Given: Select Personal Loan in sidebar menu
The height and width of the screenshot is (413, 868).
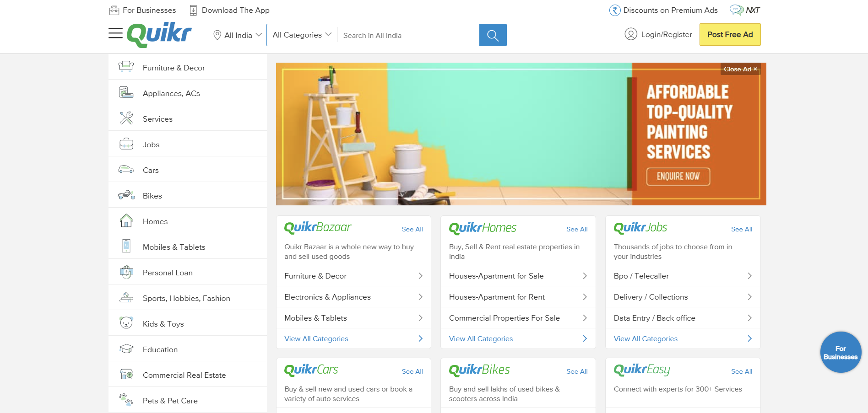Looking at the screenshot, I should pyautogui.click(x=188, y=272).
